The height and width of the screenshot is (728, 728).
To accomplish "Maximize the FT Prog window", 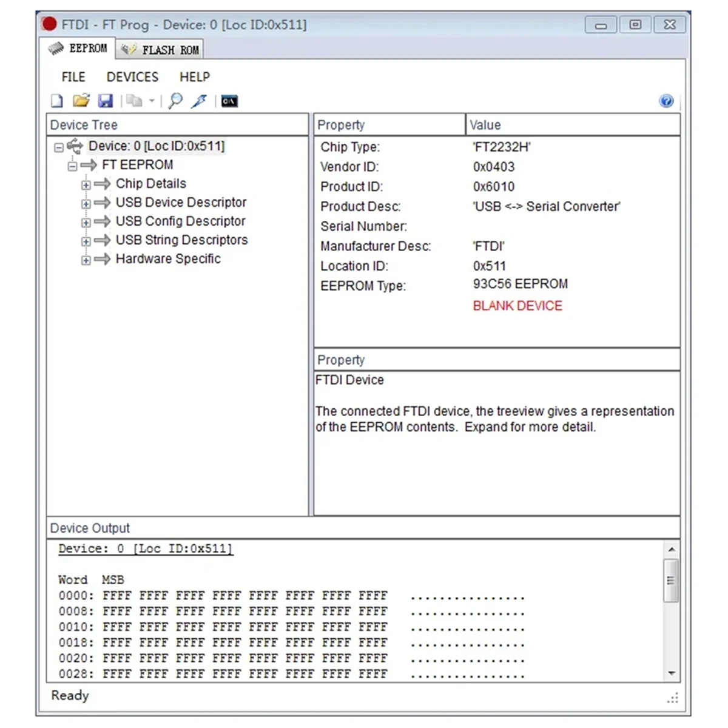I will point(635,25).
